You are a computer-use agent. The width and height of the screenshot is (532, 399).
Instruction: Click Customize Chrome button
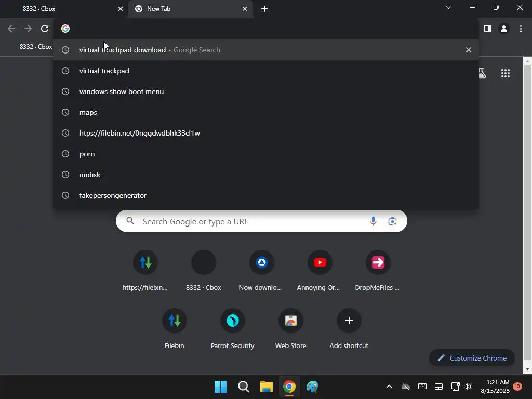coord(472,358)
